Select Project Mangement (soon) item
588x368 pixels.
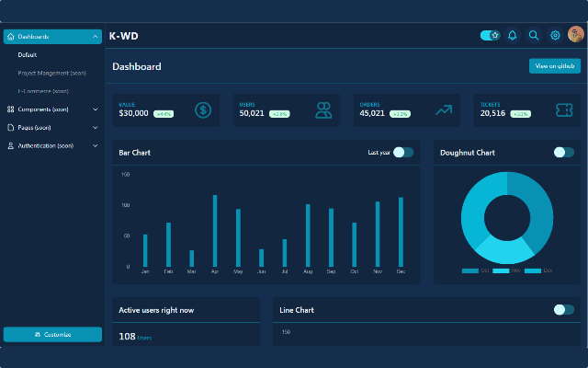(52, 73)
